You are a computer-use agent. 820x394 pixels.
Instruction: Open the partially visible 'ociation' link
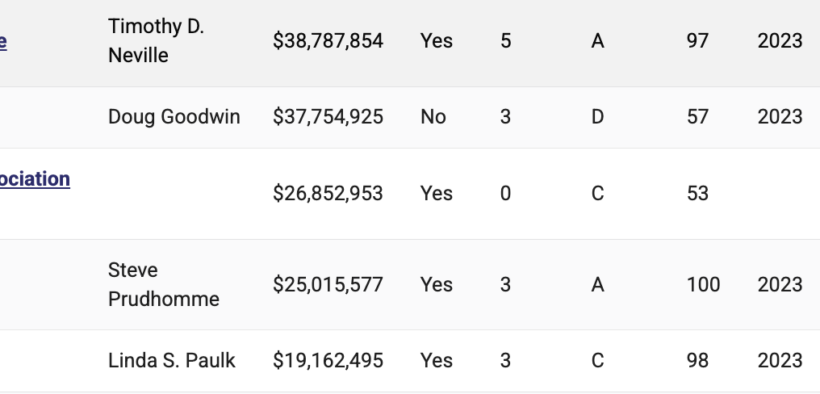click(35, 179)
